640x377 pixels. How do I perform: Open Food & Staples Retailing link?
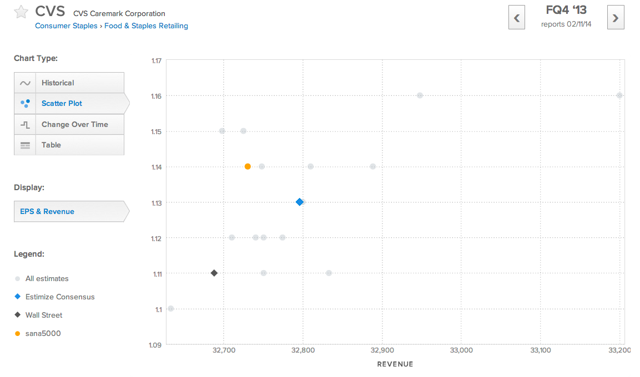point(146,26)
